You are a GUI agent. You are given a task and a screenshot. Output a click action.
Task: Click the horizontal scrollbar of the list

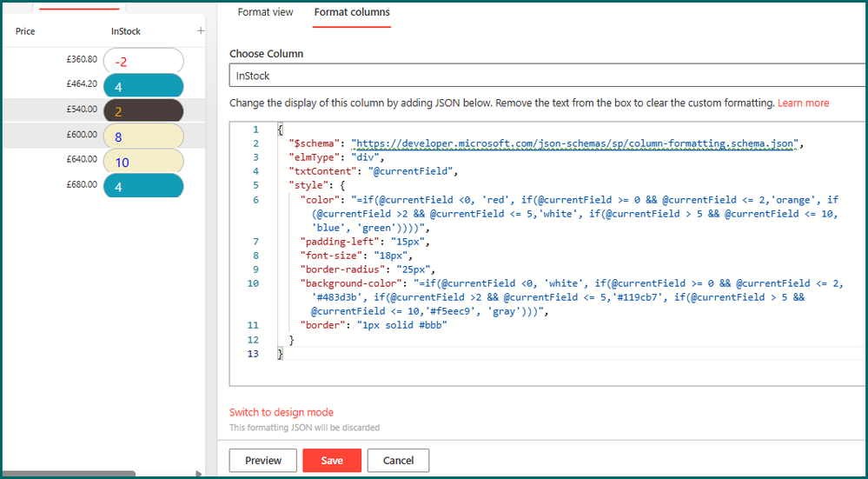pos(70,474)
